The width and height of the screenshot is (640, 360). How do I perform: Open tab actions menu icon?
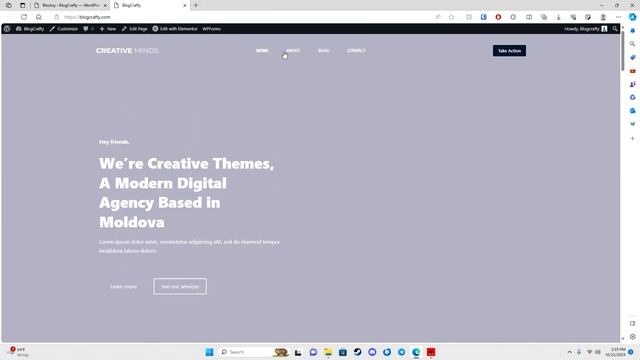tap(22, 5)
